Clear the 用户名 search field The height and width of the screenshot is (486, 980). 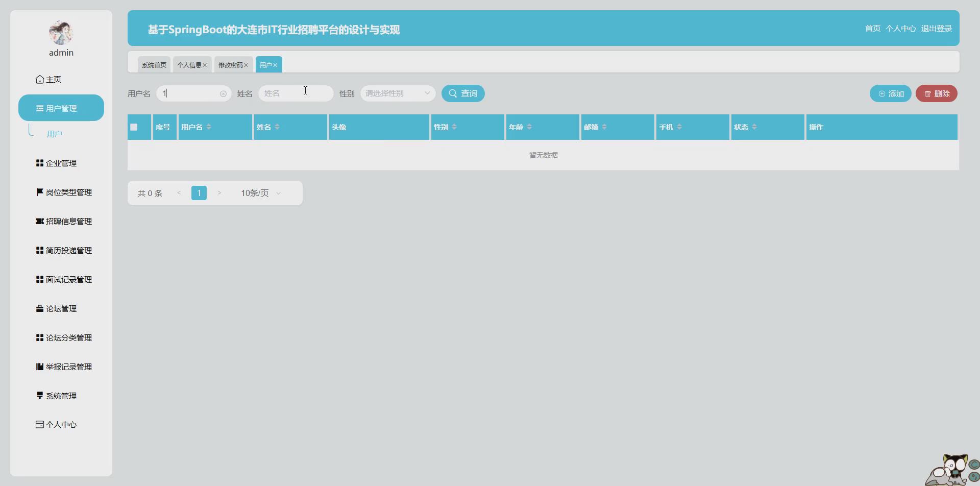tap(223, 94)
